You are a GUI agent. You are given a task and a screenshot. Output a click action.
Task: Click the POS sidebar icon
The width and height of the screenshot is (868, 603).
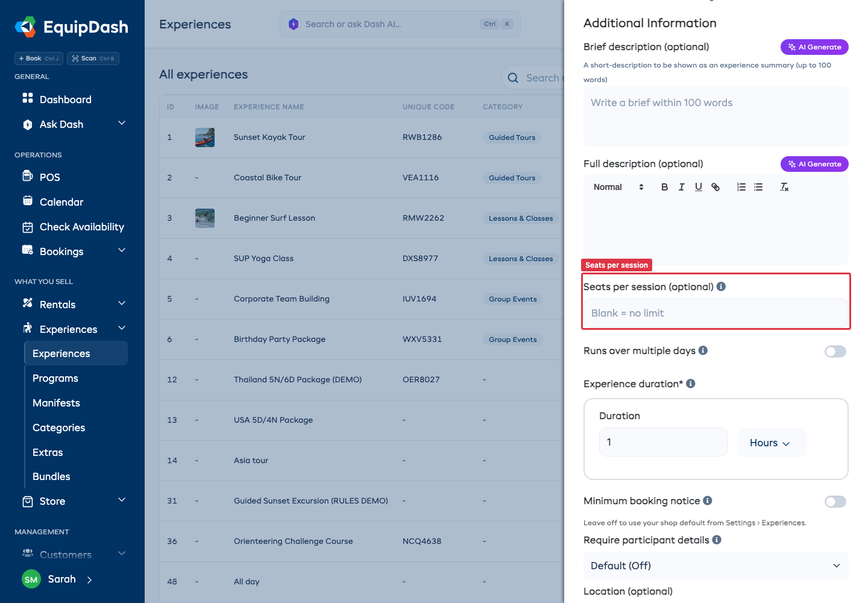click(28, 176)
